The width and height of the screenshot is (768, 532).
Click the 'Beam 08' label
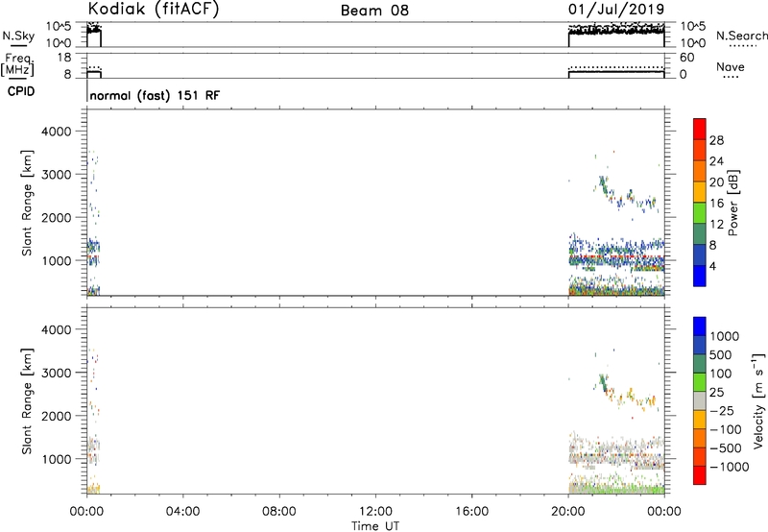point(374,11)
